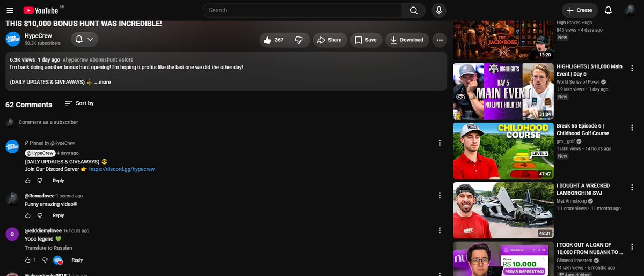Open options for @Romadovcc comment
This screenshot has height=276, width=644.
pyautogui.click(x=440, y=196)
